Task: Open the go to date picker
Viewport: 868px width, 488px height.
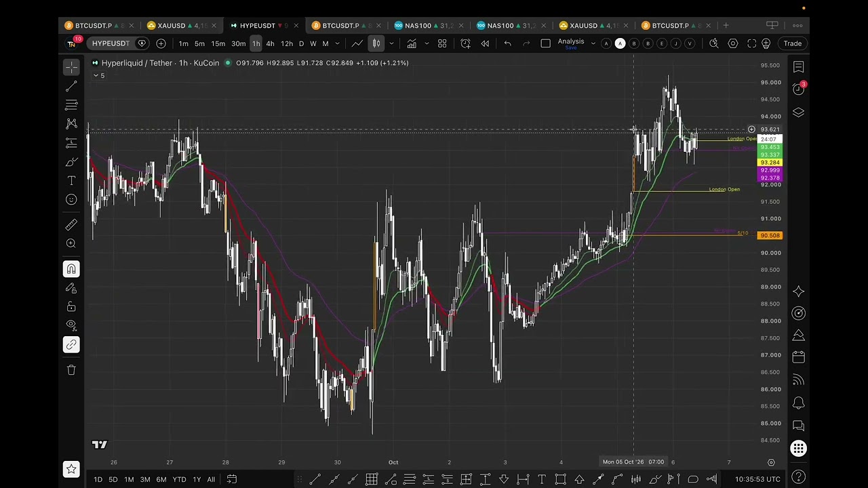Action: click(231, 479)
